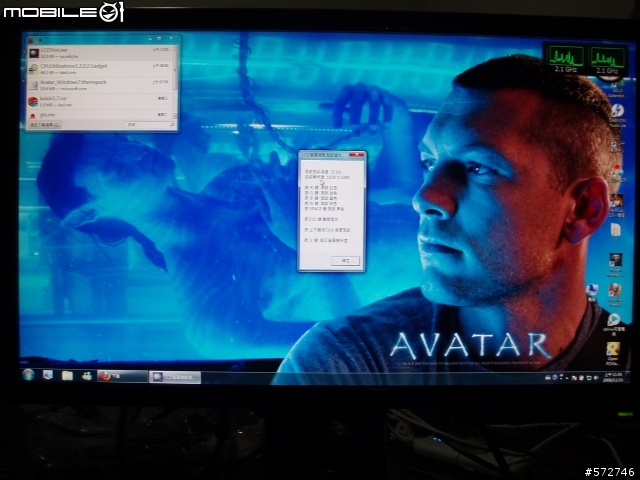Minimize the Downloads window

coord(150,39)
